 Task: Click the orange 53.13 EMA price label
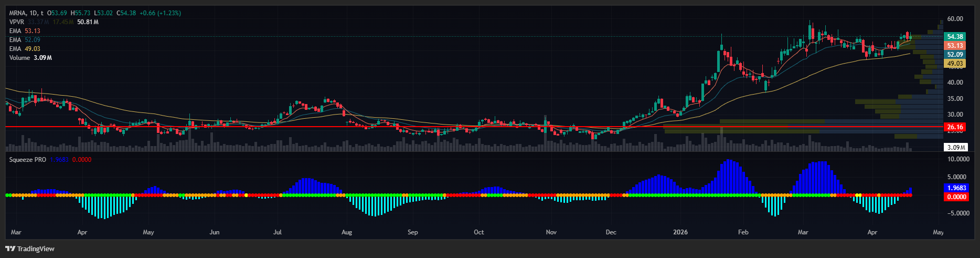(x=955, y=46)
